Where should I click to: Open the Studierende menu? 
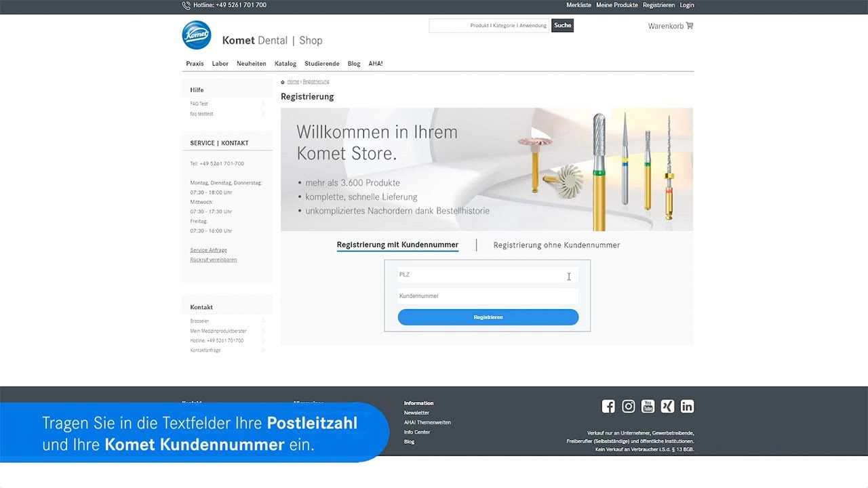(321, 64)
